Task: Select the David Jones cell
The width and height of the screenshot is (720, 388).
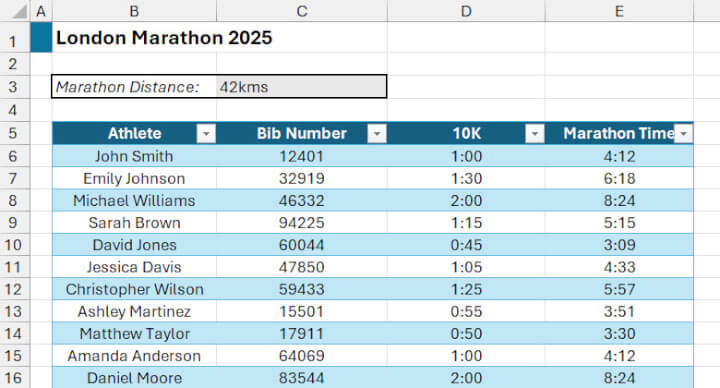Action: (x=134, y=245)
